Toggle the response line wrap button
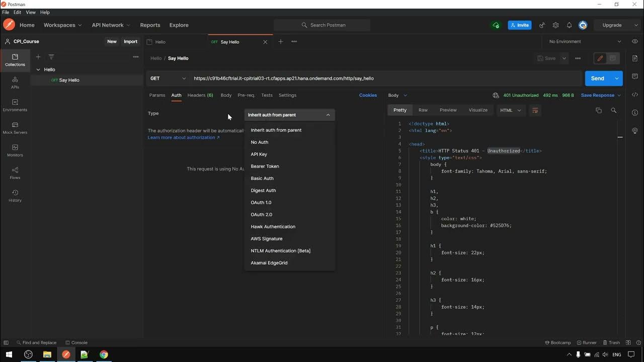644x362 pixels. tap(535, 110)
